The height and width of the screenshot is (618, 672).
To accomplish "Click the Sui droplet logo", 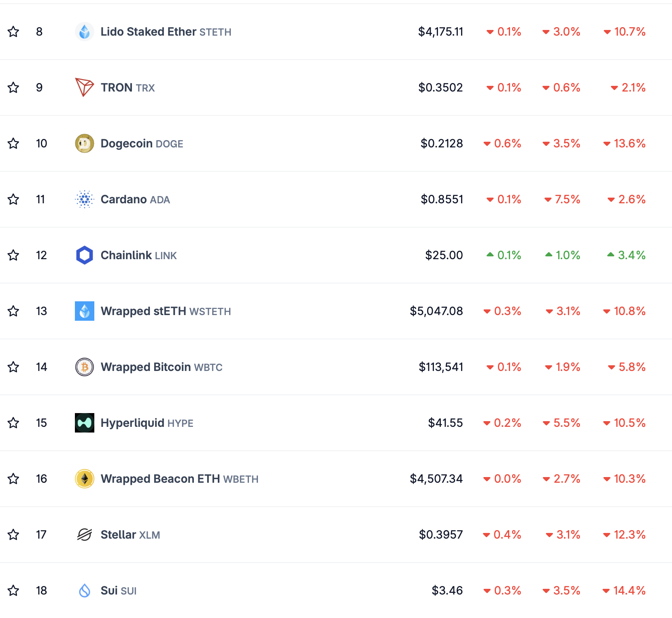I will [85, 590].
